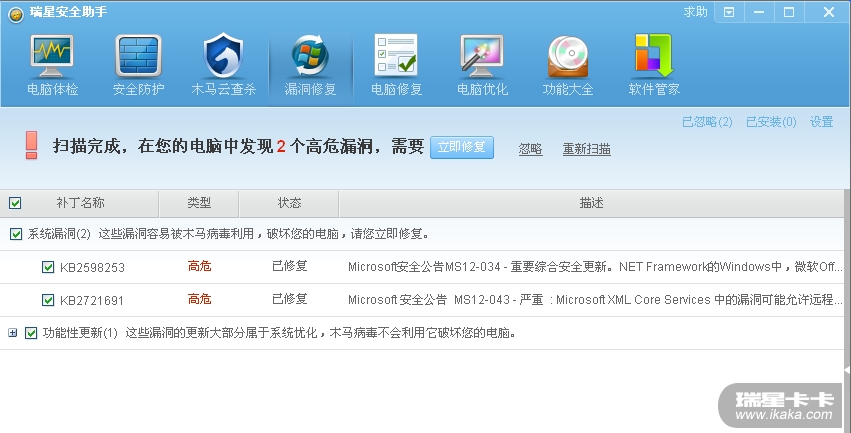This screenshot has height=433, width=851.
Task: Click the MS12-034 description text
Action: tap(595, 267)
